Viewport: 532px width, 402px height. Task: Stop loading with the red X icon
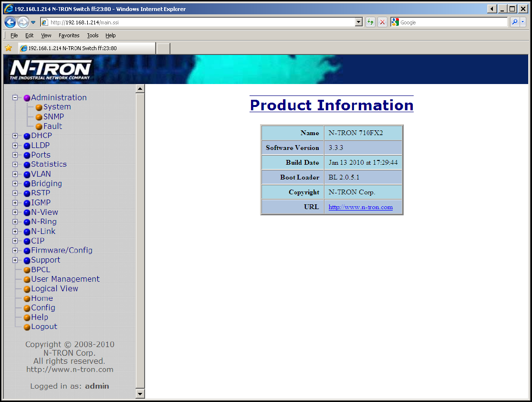pyautogui.click(x=382, y=22)
